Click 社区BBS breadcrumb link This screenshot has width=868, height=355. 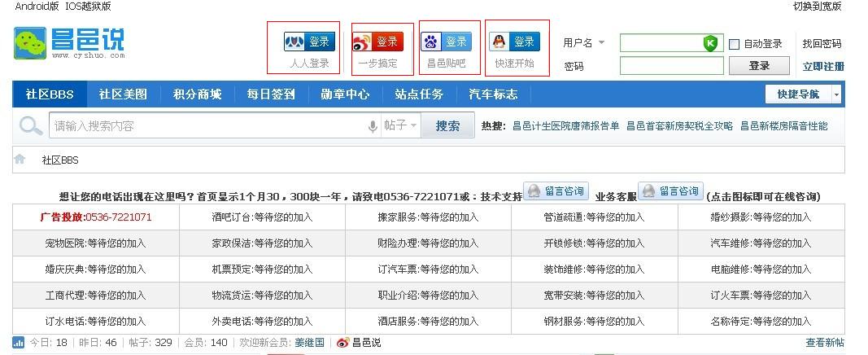tap(60, 160)
